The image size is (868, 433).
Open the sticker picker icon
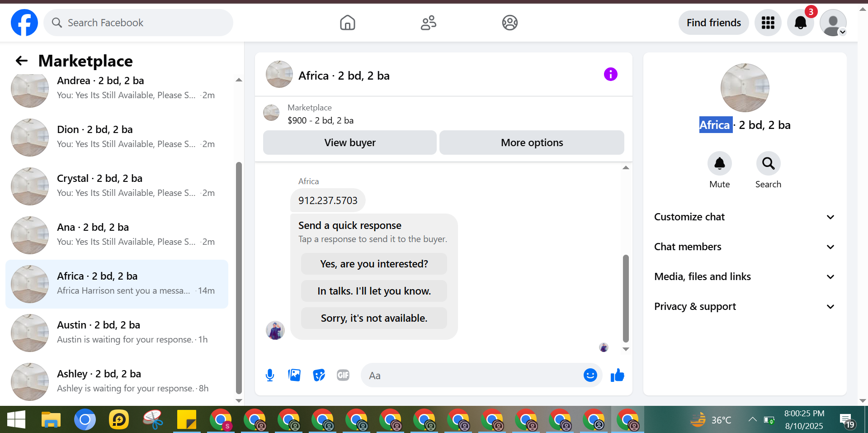tap(319, 375)
